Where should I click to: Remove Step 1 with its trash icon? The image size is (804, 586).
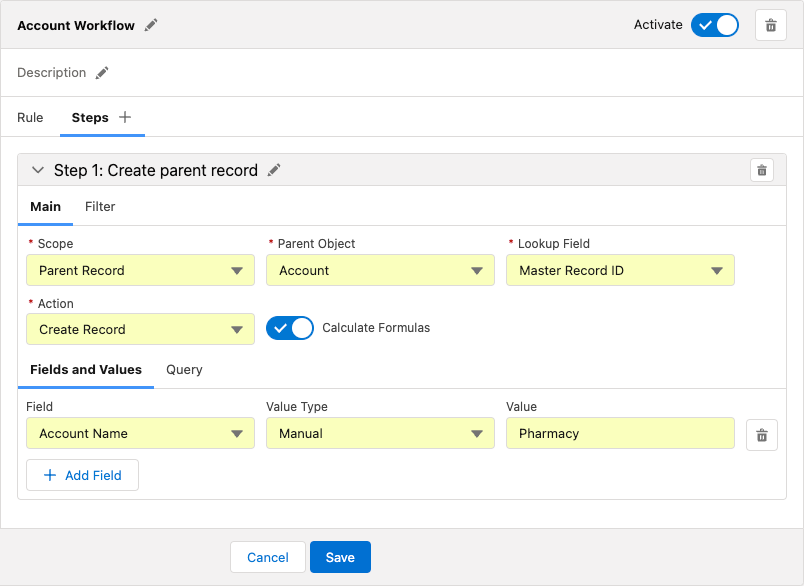point(761,170)
